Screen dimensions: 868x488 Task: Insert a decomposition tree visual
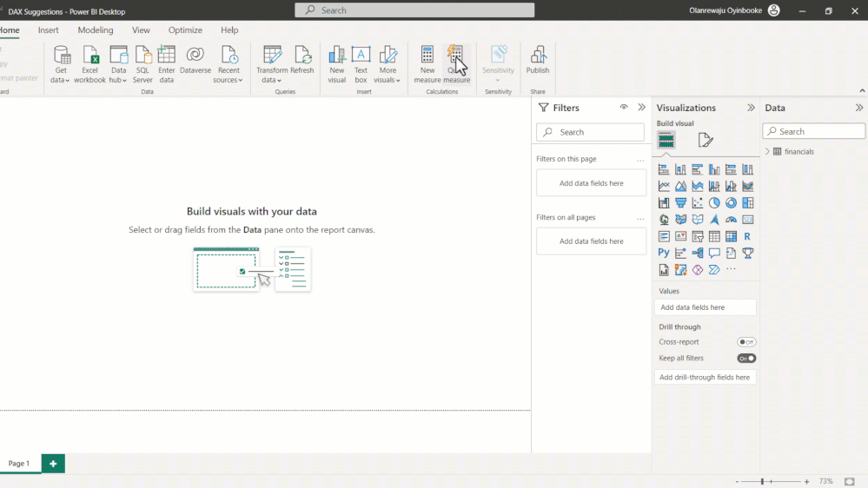(698, 253)
